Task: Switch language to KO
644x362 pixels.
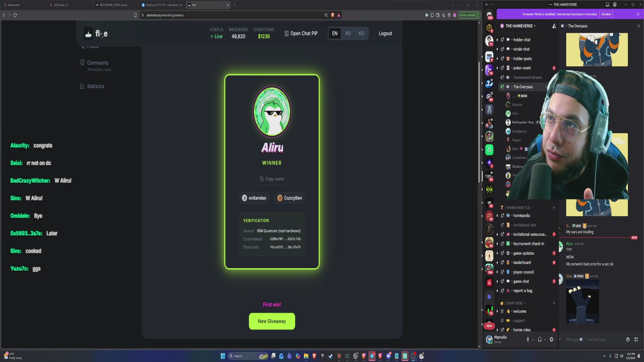Action: 361,34
